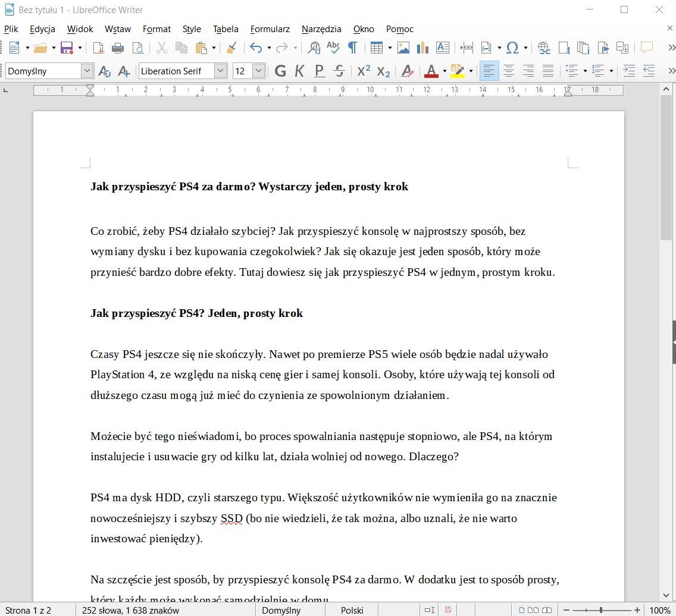Export the document directly as PDF
676x616 pixels.
[98, 48]
